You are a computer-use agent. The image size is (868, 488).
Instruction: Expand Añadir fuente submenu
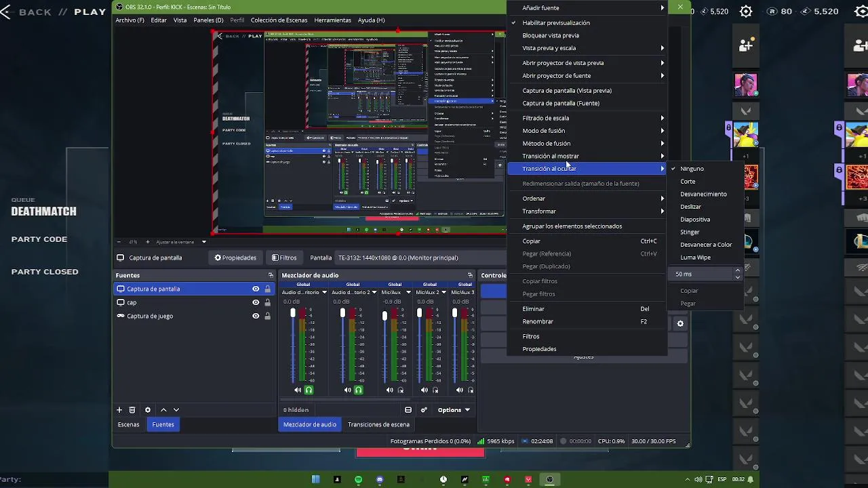(x=587, y=8)
